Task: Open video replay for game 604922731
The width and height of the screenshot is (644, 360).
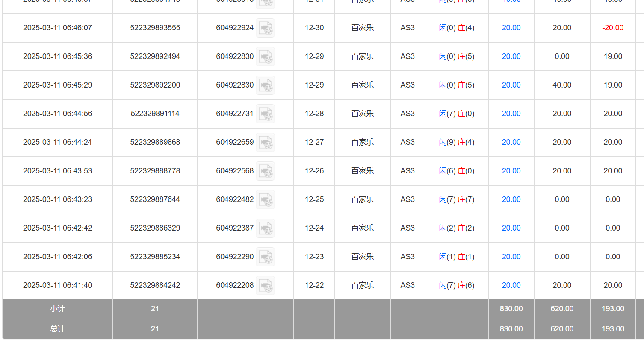Action: point(265,114)
